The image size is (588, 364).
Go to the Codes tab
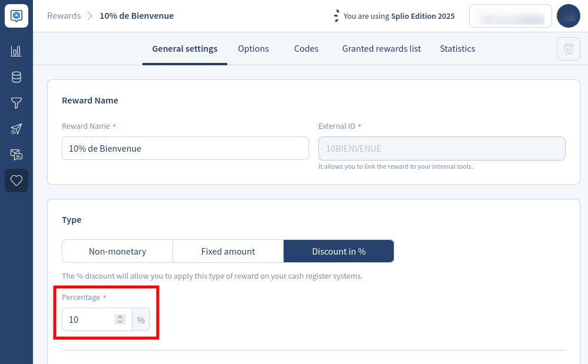click(x=306, y=49)
